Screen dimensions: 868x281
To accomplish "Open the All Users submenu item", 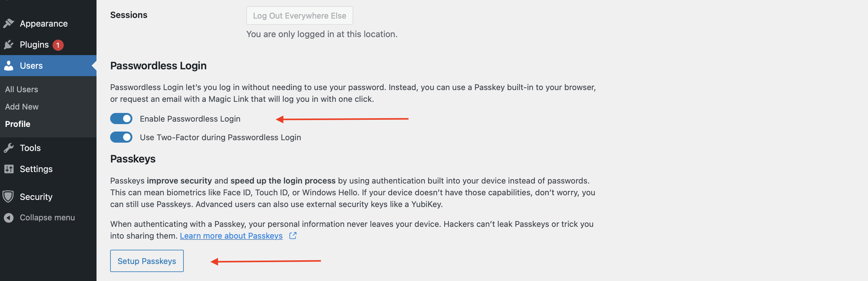I will [x=22, y=89].
